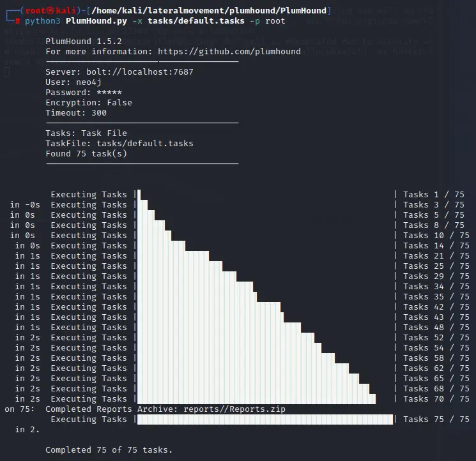Click the Timeout: 300 line
Image resolution: width=476 pixels, height=461 pixels.
tap(76, 113)
